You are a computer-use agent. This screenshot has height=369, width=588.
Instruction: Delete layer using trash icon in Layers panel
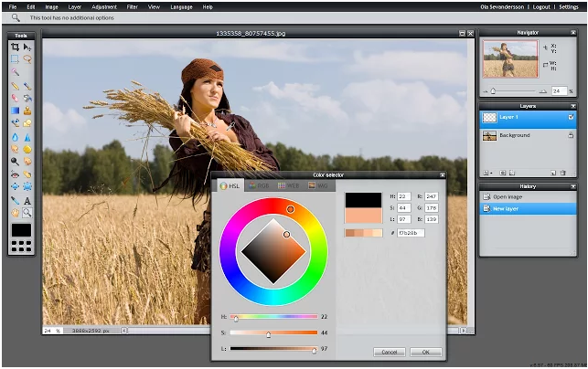pyautogui.click(x=563, y=172)
